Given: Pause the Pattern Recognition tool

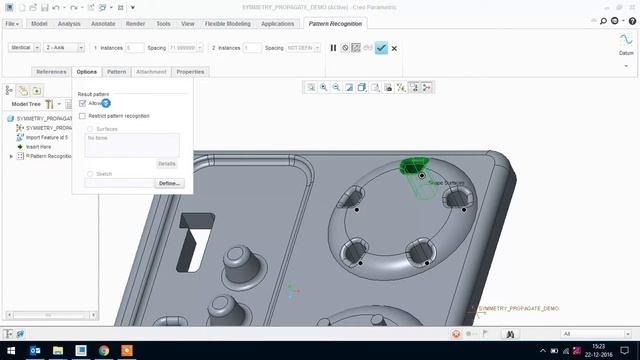Looking at the screenshot, I should [x=333, y=48].
